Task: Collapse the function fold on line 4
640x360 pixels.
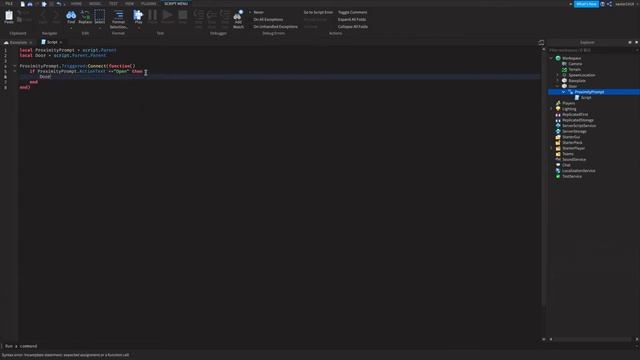Action: [x=15, y=66]
